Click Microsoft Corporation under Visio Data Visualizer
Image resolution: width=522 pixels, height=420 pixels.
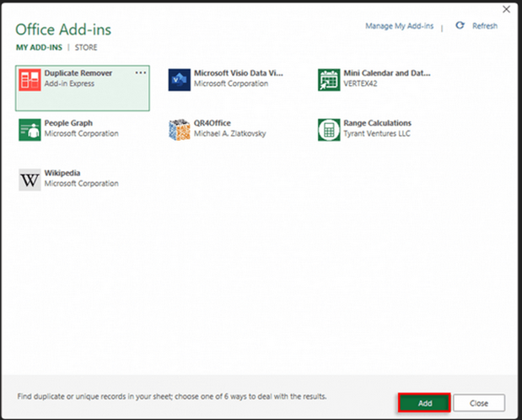231,83
